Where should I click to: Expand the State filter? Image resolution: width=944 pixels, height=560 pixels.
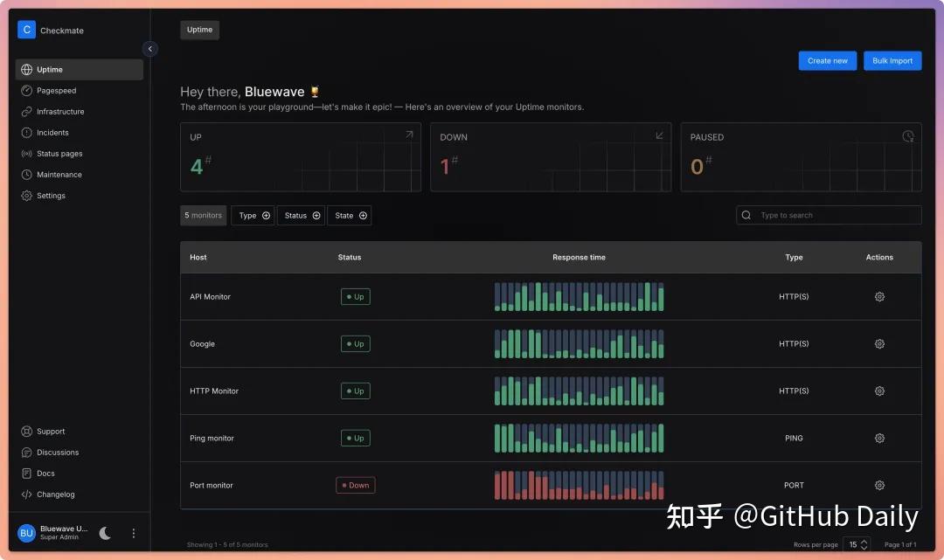(350, 216)
